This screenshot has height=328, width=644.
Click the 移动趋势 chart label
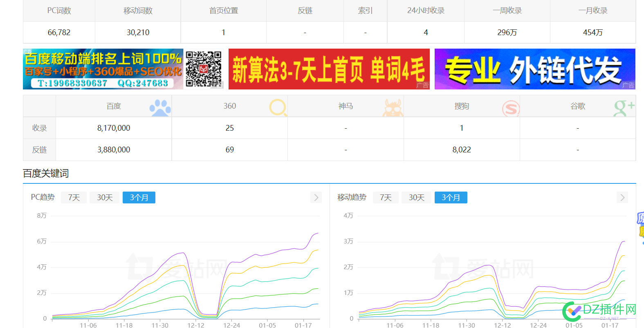point(352,197)
